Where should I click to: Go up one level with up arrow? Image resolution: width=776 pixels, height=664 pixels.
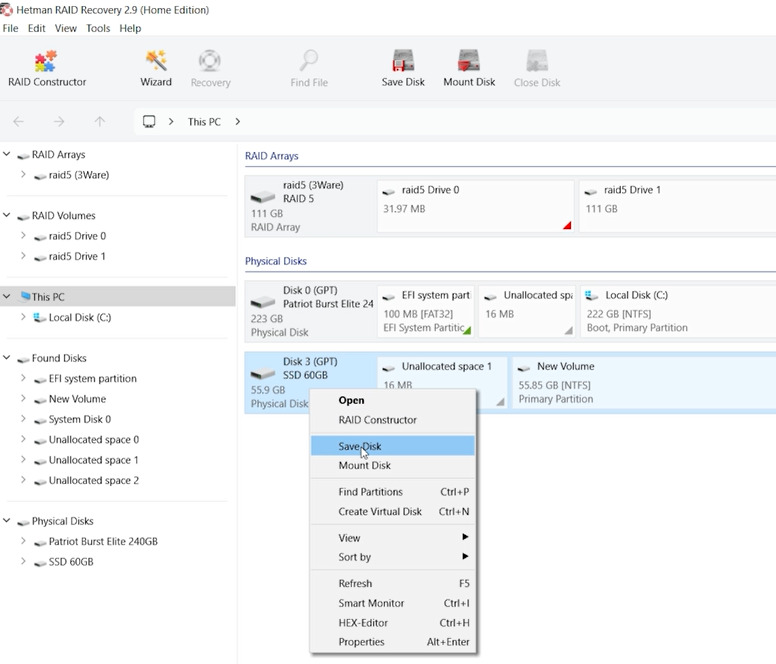point(99,122)
